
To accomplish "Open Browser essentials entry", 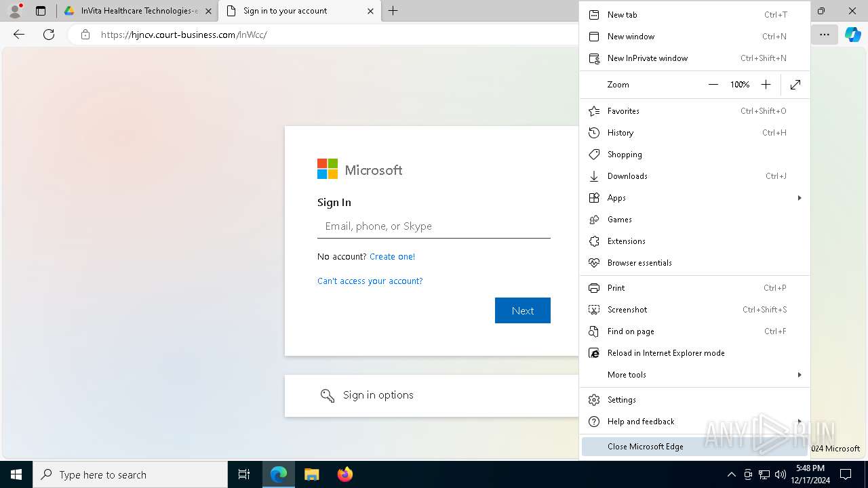I will tap(695, 263).
